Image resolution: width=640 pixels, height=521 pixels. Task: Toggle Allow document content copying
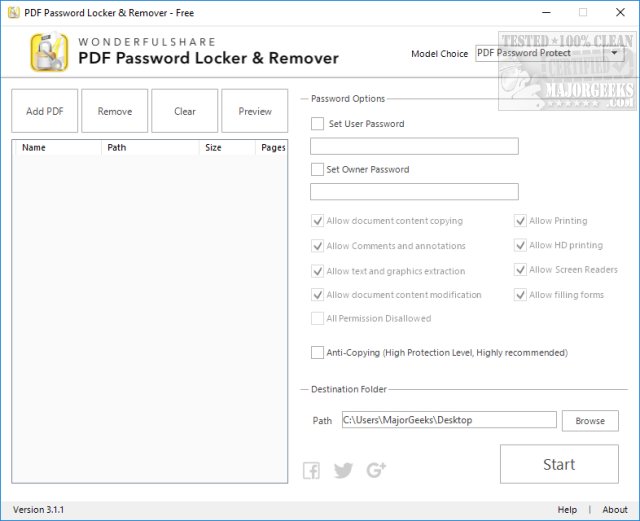[x=317, y=221]
